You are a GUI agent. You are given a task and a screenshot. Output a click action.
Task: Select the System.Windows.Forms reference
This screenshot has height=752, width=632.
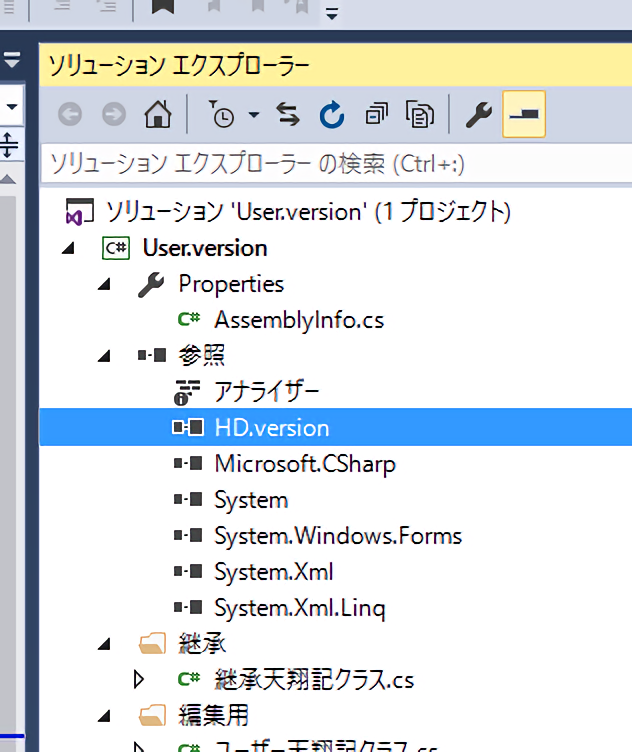click(337, 536)
